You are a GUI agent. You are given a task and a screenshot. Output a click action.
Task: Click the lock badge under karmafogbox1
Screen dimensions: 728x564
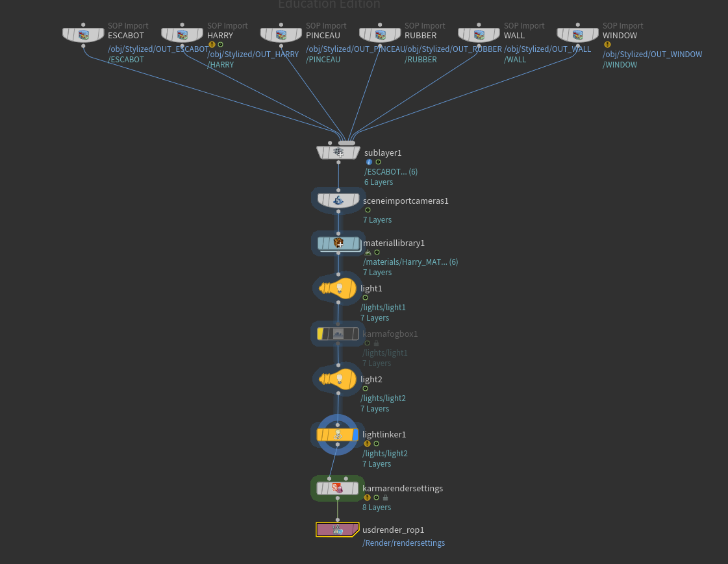coord(377,343)
